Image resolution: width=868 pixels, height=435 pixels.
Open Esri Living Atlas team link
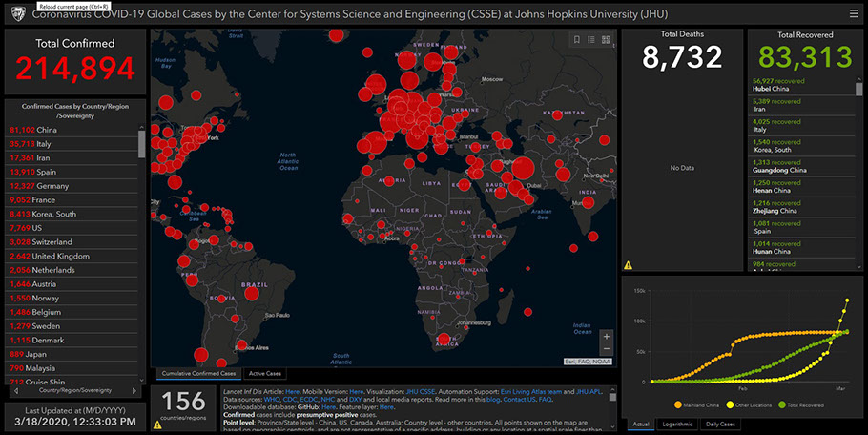tap(531, 392)
